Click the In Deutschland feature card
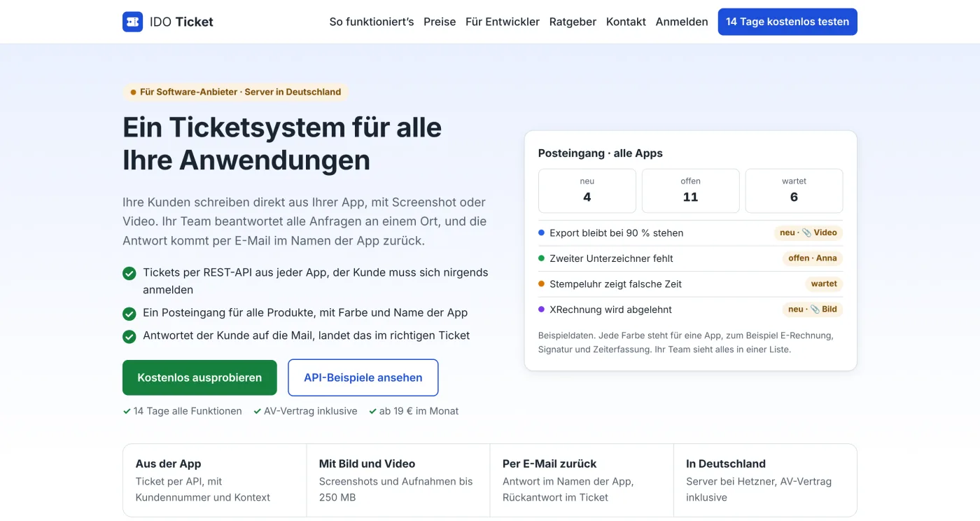The height and width of the screenshot is (521, 980). pos(765,480)
